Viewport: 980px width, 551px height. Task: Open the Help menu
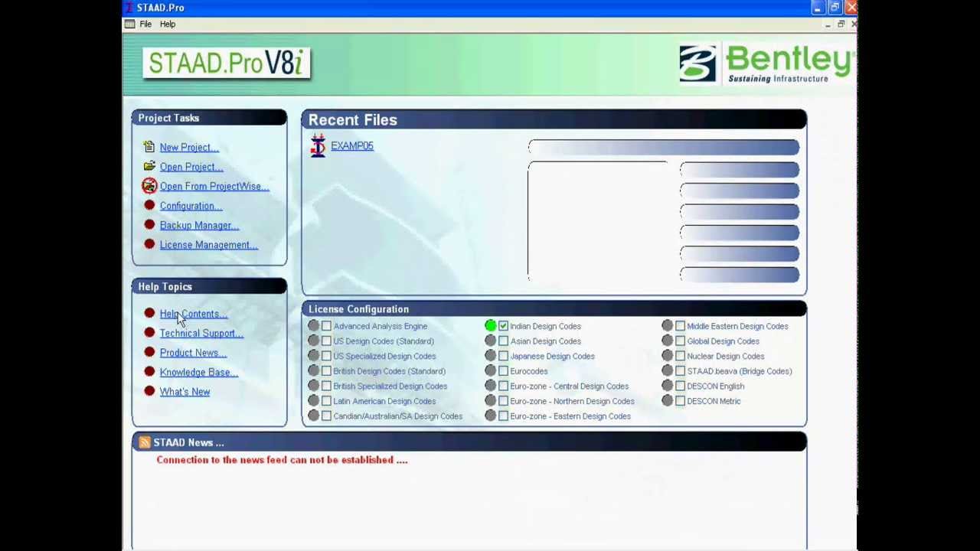(168, 24)
